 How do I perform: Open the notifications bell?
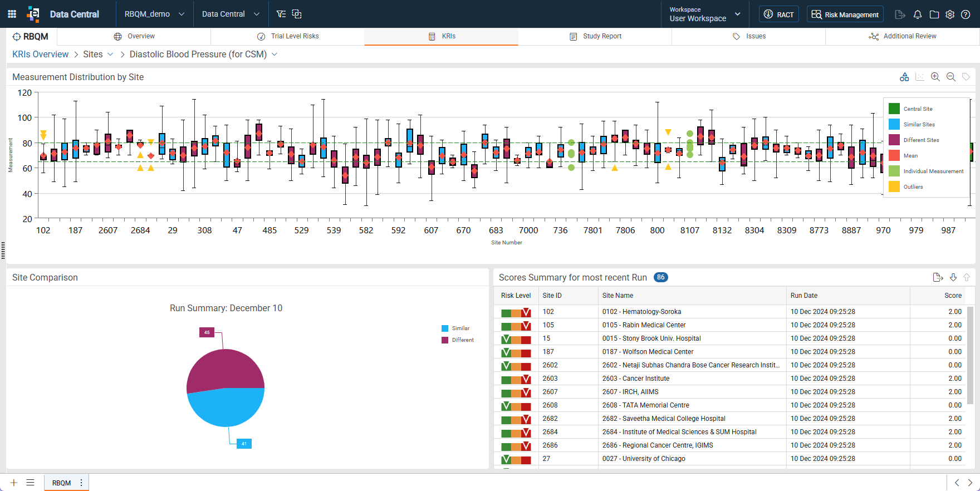[x=918, y=14]
